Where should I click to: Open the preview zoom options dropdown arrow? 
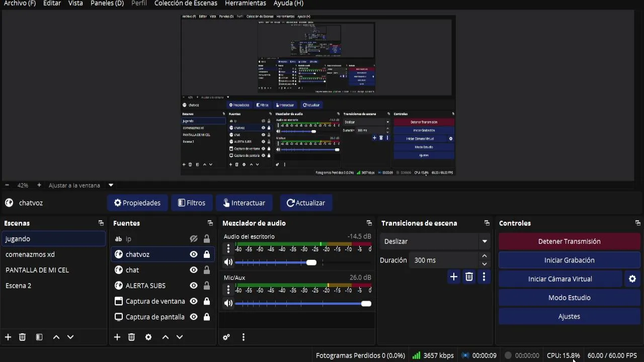tap(111, 185)
